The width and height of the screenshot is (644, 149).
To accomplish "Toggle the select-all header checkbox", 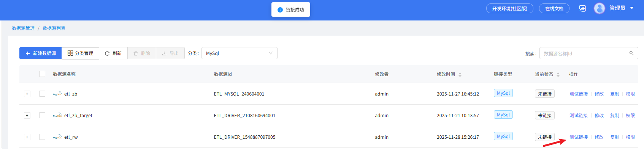I will click(x=42, y=74).
